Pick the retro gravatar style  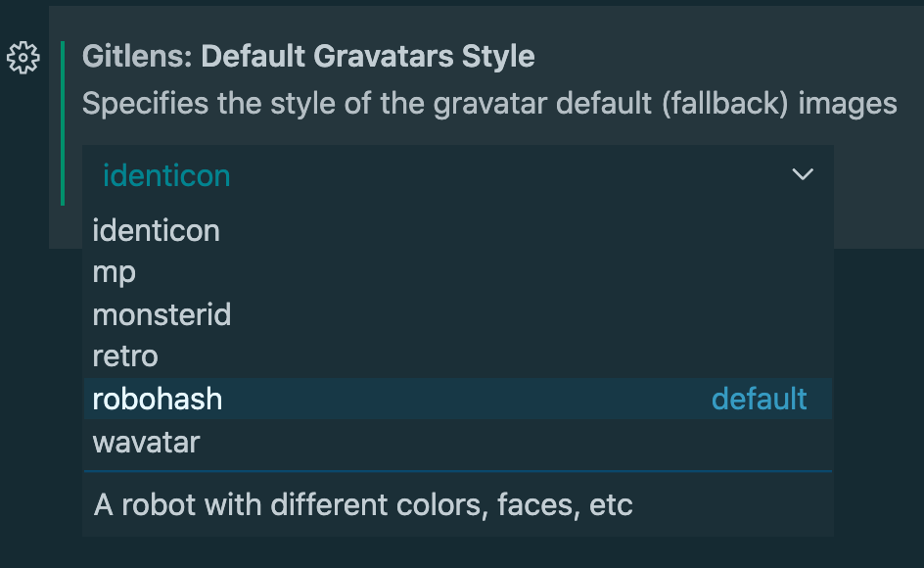point(125,356)
